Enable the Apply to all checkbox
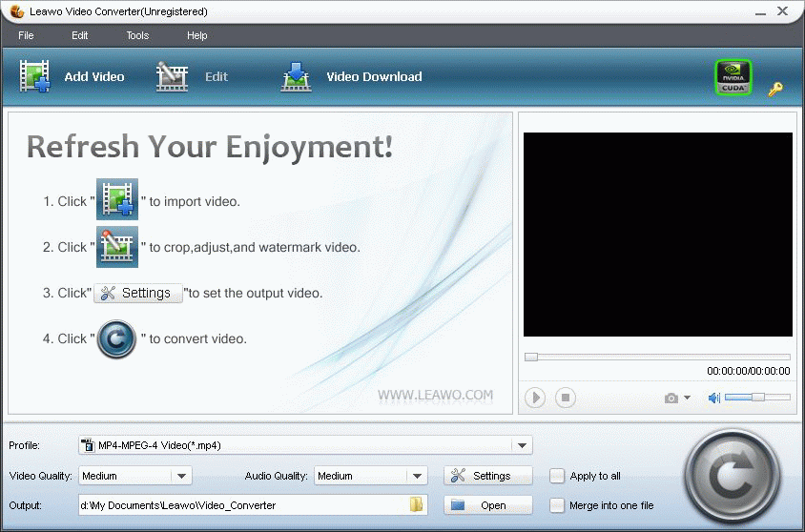 click(557, 476)
